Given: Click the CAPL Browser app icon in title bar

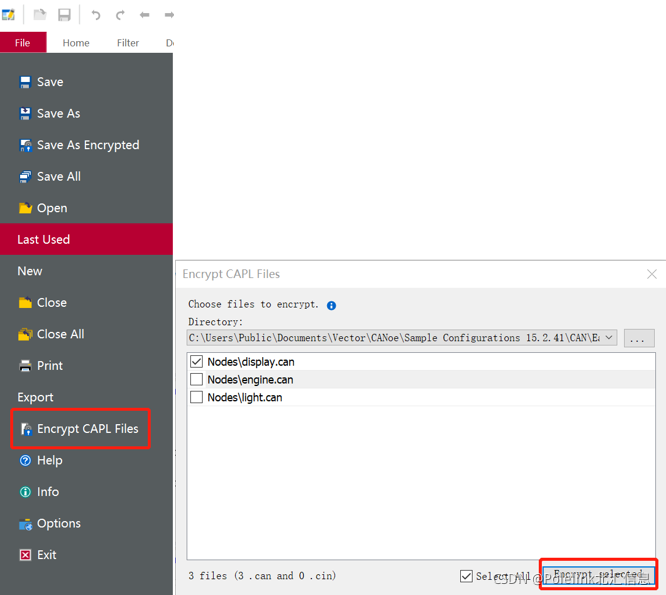Looking at the screenshot, I should (x=8, y=15).
